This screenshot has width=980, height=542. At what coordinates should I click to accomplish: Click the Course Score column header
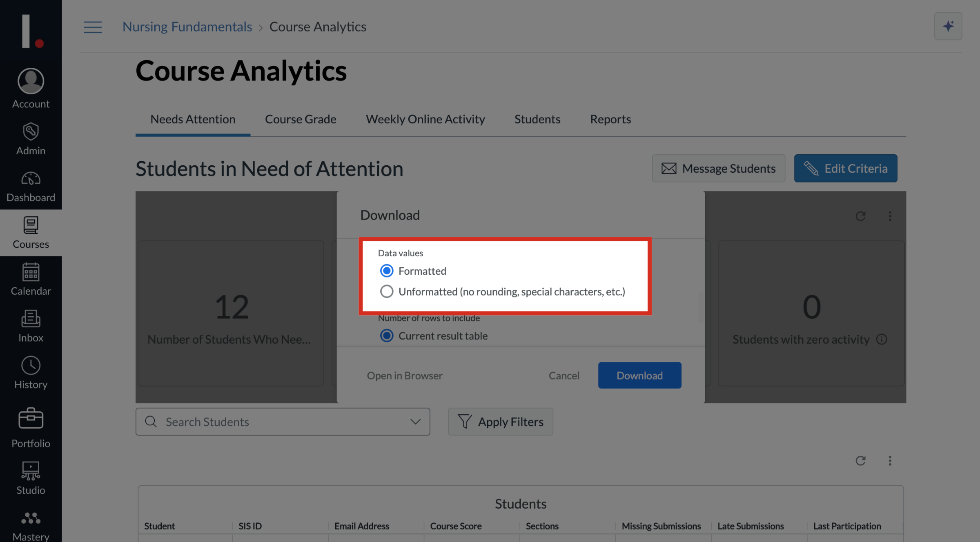tap(456, 526)
